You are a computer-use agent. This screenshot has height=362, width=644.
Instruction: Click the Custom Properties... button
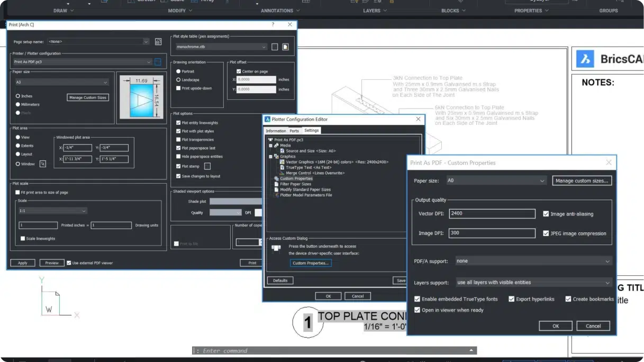tap(311, 263)
